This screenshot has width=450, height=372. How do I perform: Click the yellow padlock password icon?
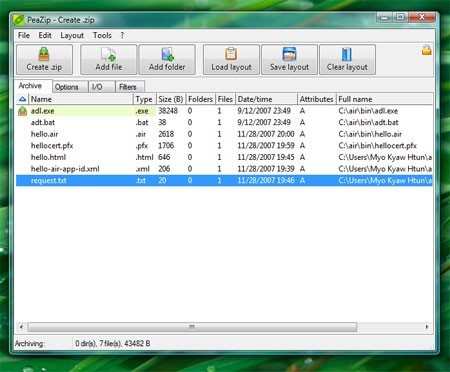(x=427, y=50)
